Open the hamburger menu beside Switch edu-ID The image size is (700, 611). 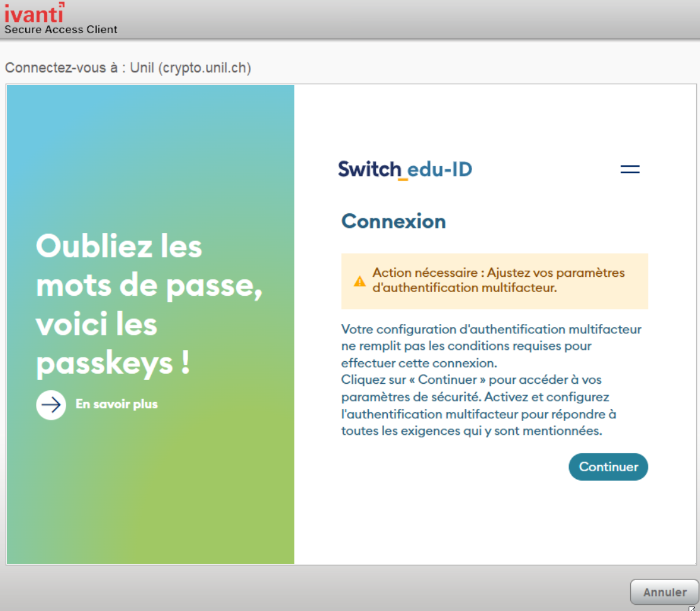[629, 169]
